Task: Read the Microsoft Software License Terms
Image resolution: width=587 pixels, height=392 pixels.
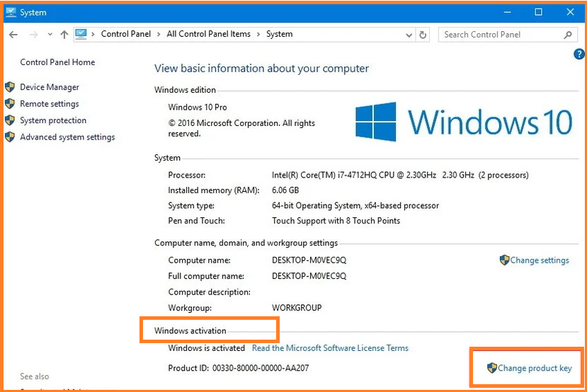Action: pos(330,348)
